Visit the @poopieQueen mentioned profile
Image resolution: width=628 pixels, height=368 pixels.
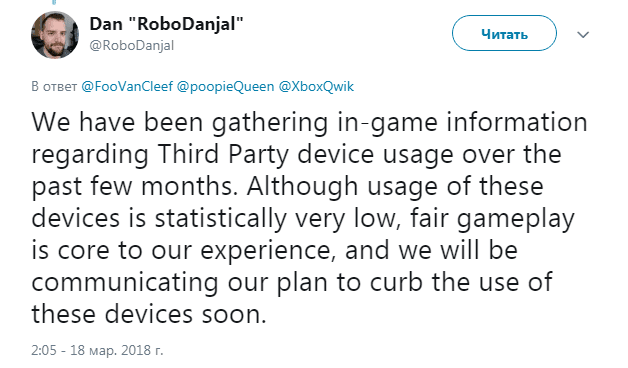pos(225,86)
